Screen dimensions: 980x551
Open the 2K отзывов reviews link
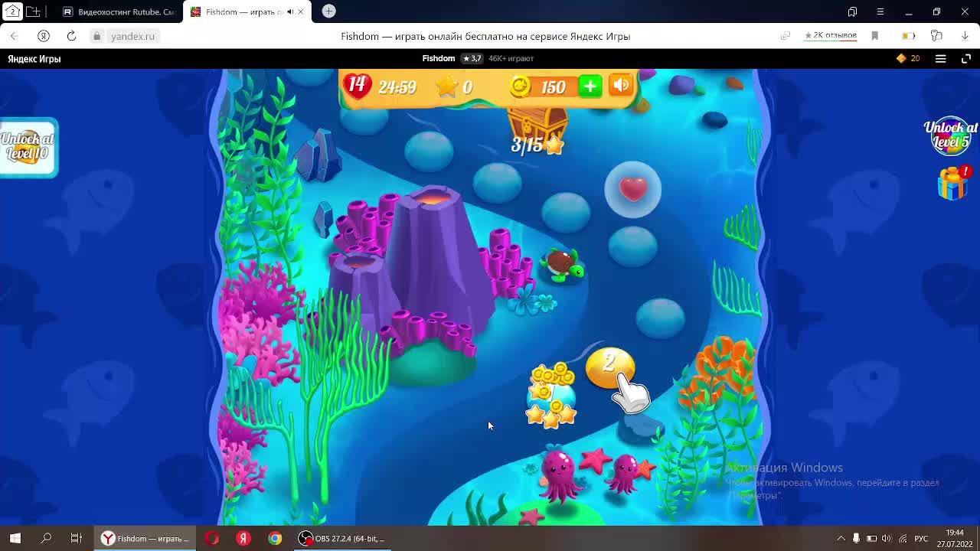(830, 36)
